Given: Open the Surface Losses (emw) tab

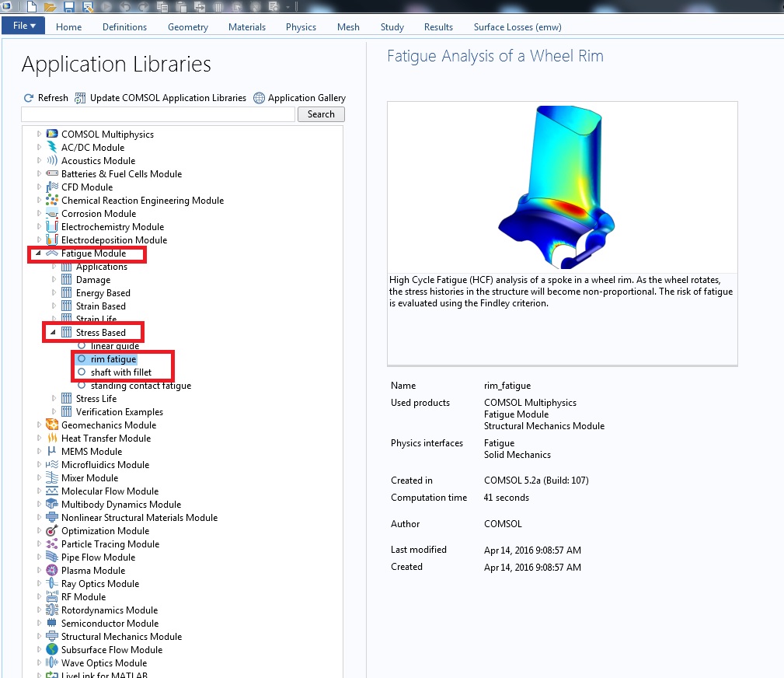Looking at the screenshot, I should (517, 27).
